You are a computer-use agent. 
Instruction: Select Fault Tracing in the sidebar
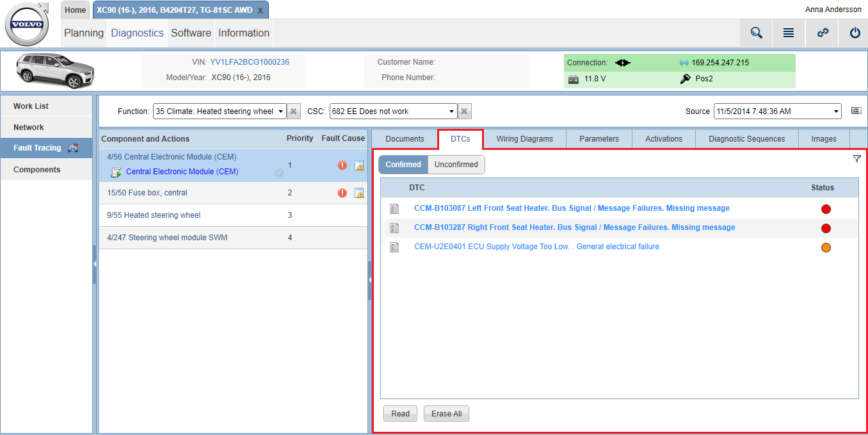click(x=47, y=148)
